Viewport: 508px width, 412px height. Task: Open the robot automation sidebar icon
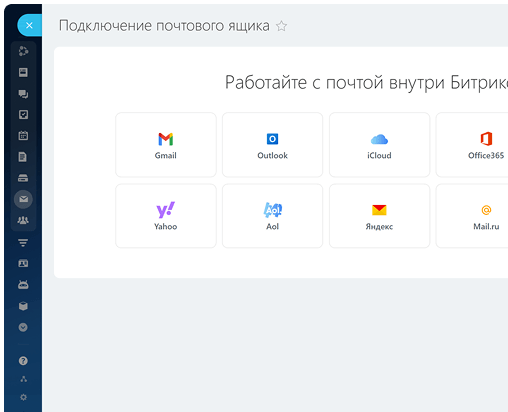click(23, 285)
